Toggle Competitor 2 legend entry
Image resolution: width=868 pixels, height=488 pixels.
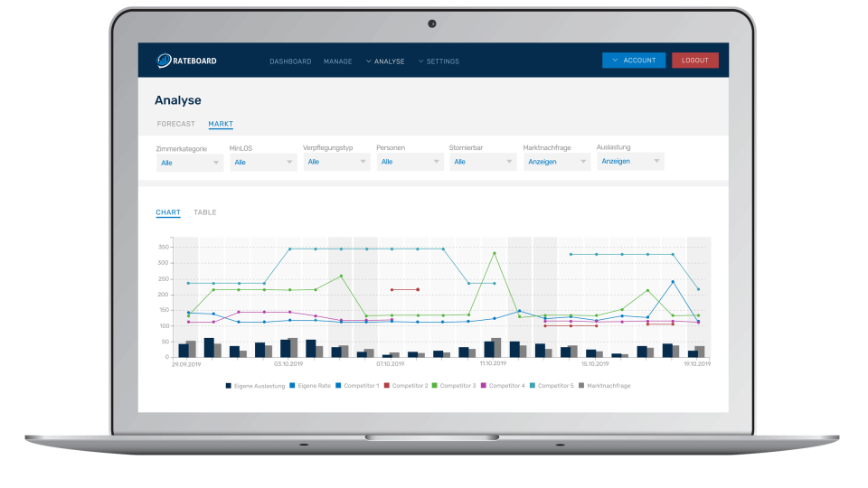(406, 386)
